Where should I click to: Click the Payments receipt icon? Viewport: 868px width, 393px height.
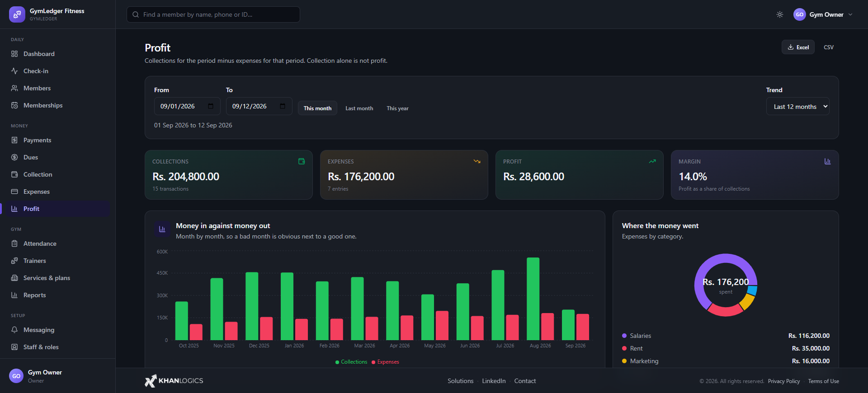[14, 140]
